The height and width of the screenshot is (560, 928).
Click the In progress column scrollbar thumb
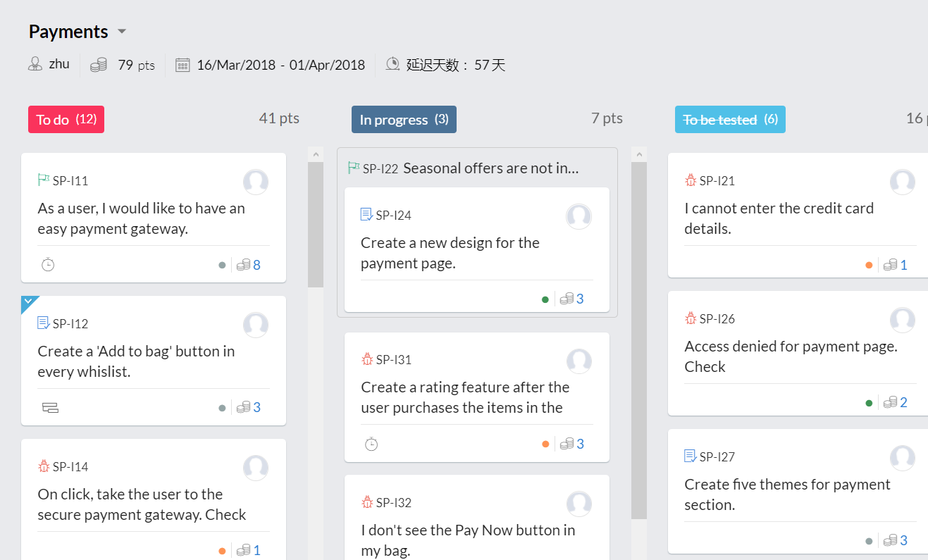639,338
